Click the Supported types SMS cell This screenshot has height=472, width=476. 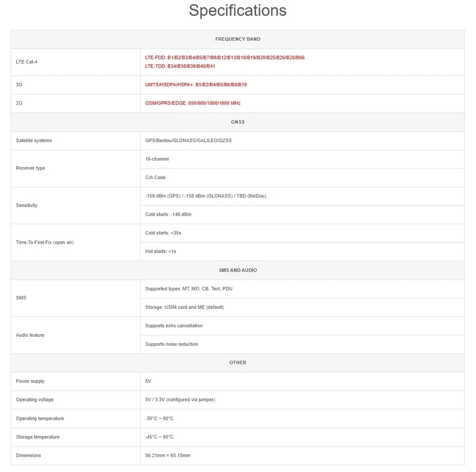click(x=189, y=289)
